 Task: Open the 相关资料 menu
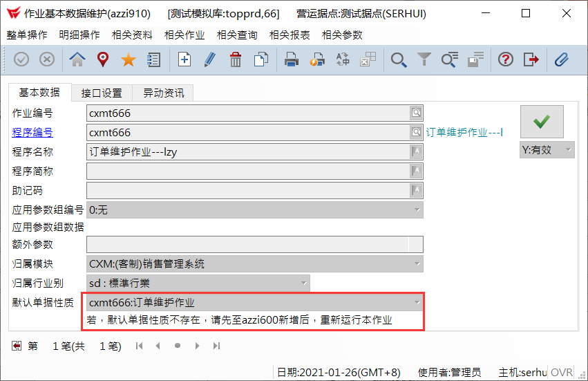(x=132, y=35)
